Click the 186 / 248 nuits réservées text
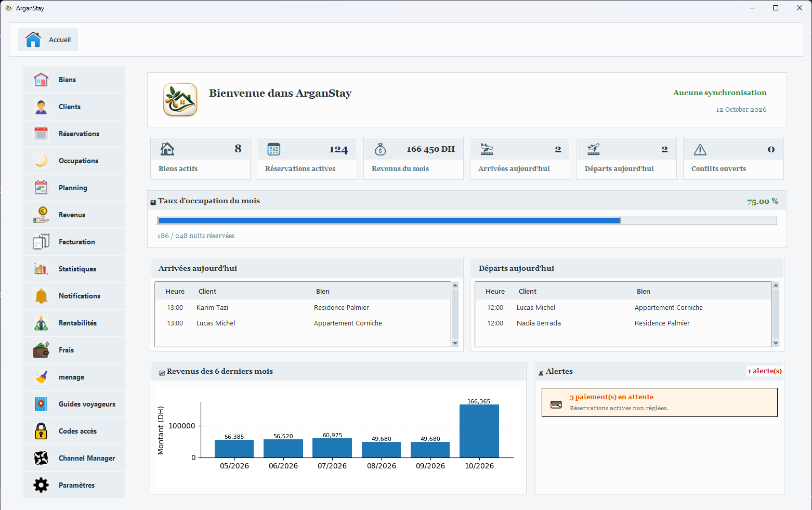 click(196, 236)
